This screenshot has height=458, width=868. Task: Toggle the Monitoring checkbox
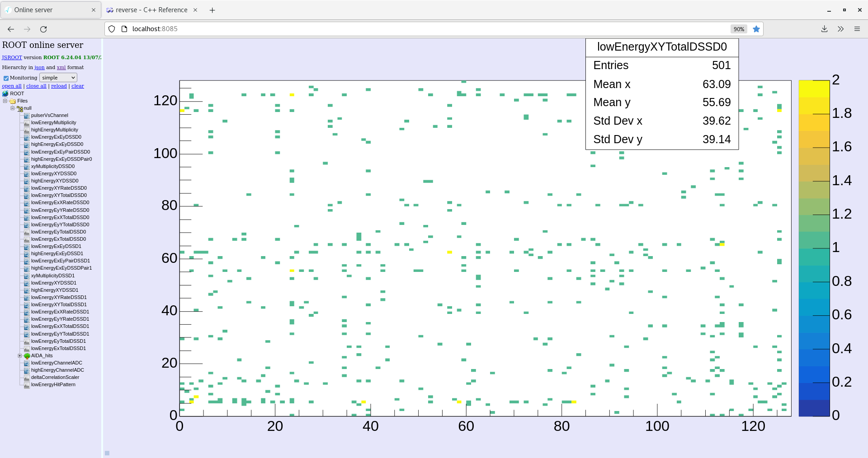6,78
